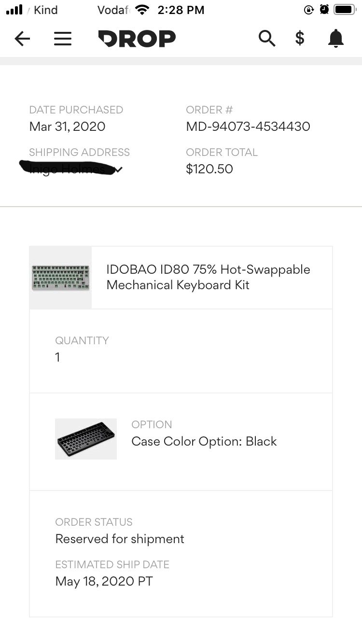Tap the rotation lock status icon
Screen dimensions: 362x644
click(x=309, y=10)
